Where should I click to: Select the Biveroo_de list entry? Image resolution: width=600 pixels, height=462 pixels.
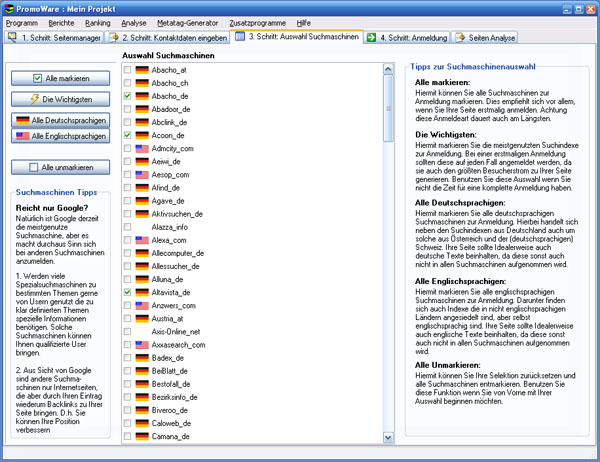[x=170, y=410]
